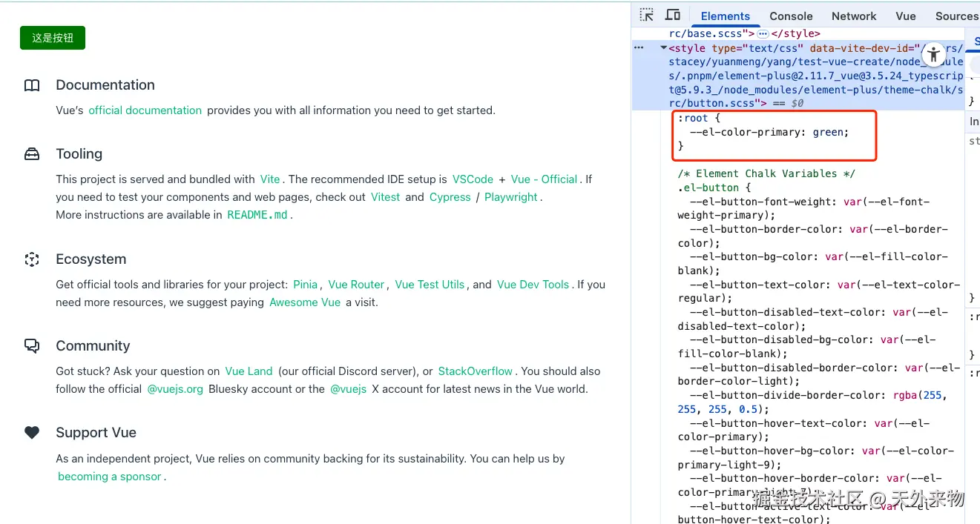Visit the becoming a sponsor link

[110, 477]
